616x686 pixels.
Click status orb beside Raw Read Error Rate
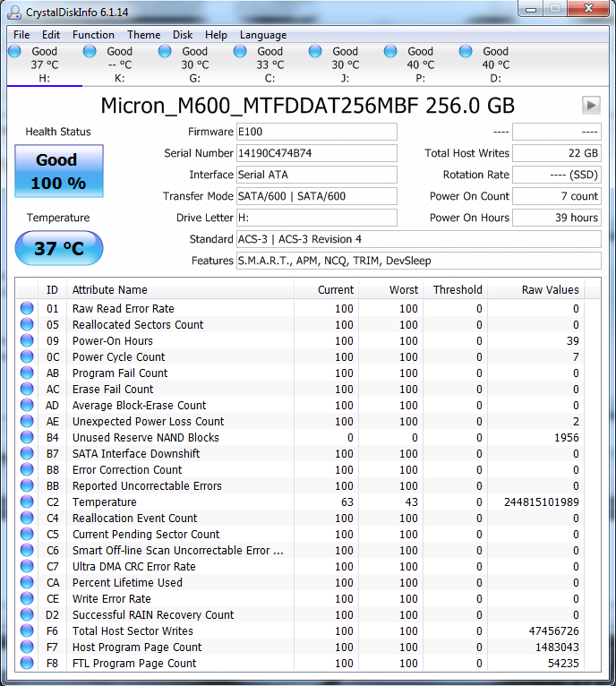tap(28, 309)
